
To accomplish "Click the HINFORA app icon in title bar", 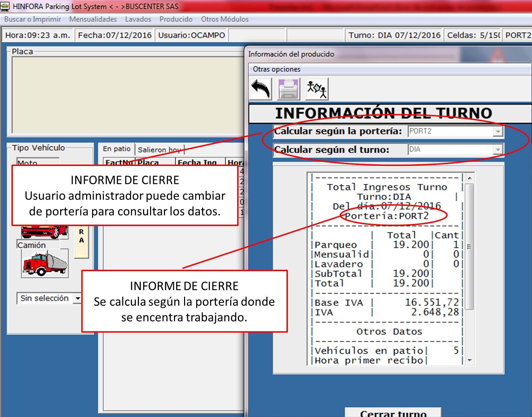I will pos(5,6).
